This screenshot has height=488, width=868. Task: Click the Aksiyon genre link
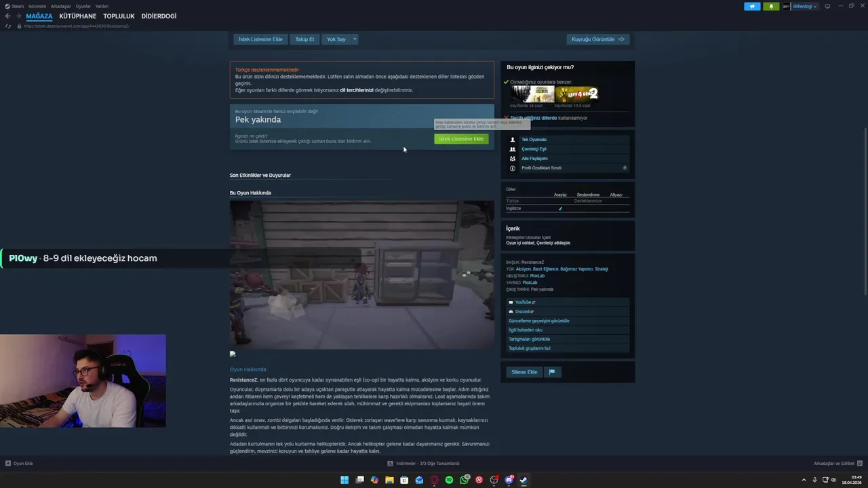[523, 269]
